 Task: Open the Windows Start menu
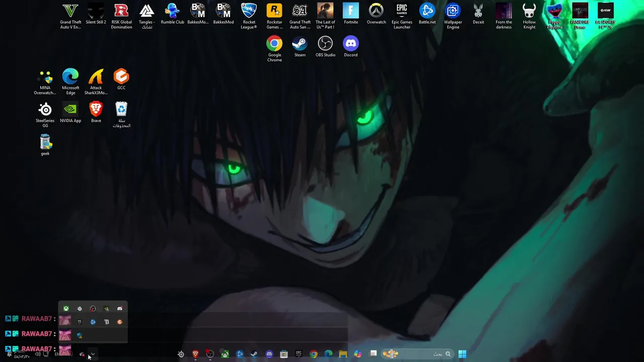click(462, 354)
